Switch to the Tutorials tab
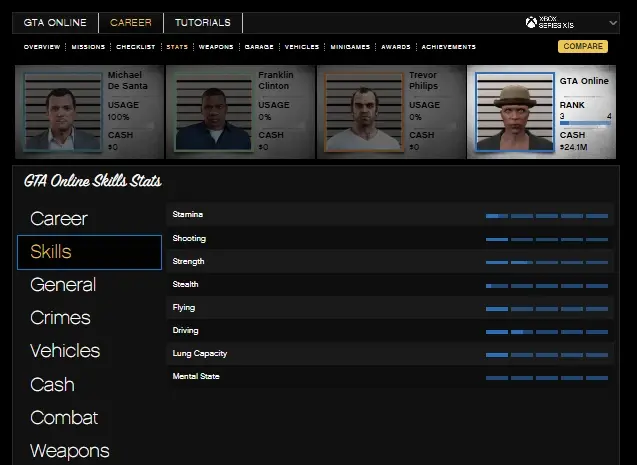Screen dimensions: 637x465 coord(202,23)
